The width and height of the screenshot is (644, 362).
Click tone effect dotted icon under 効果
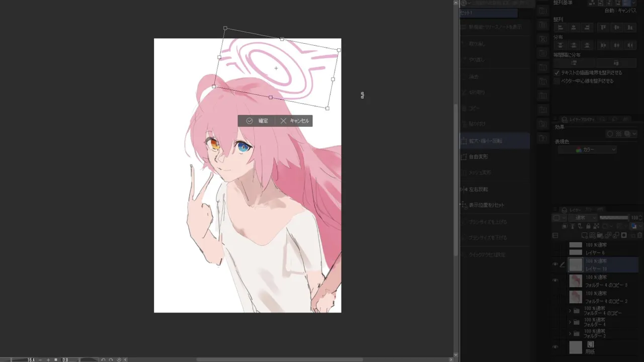click(619, 134)
